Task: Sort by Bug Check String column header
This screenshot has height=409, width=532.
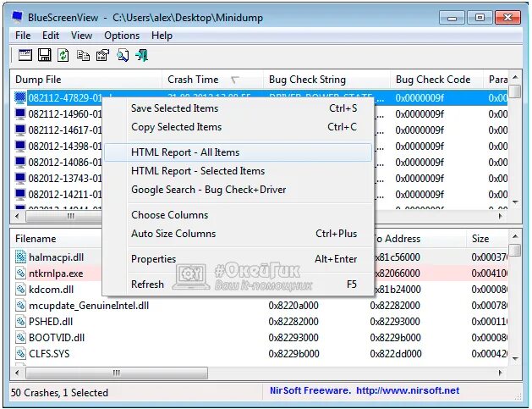Action: (x=326, y=80)
